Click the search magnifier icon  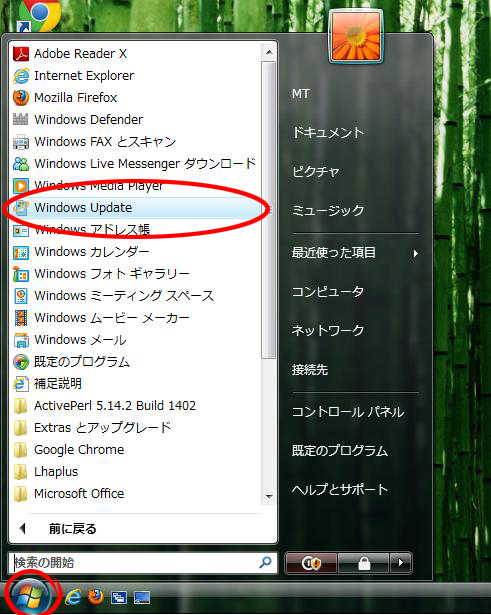(266, 563)
